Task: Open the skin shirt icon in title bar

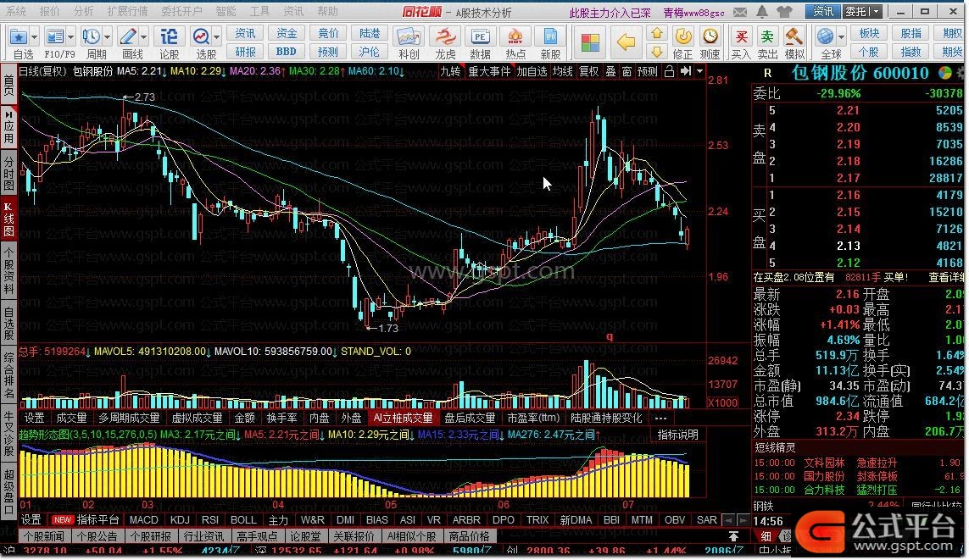Action: click(784, 12)
